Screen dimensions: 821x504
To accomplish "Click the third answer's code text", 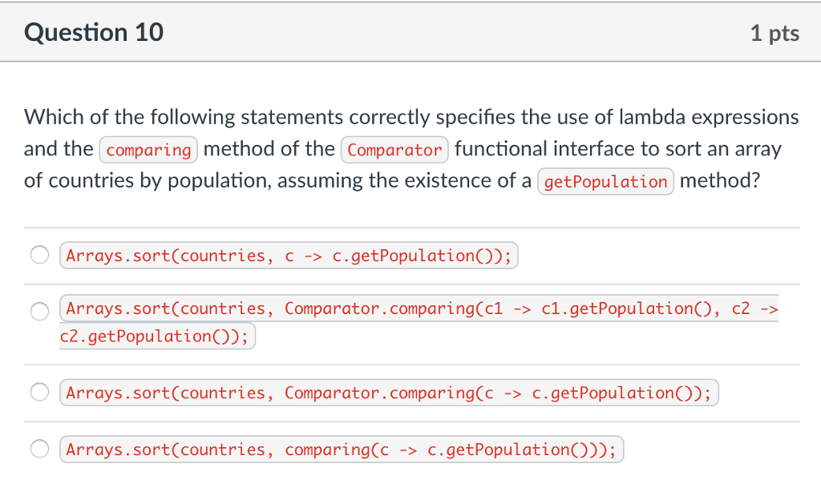I will click(387, 393).
